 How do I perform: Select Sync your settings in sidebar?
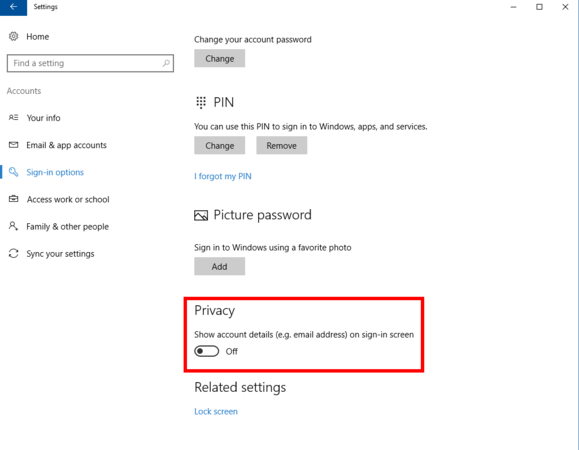60,254
